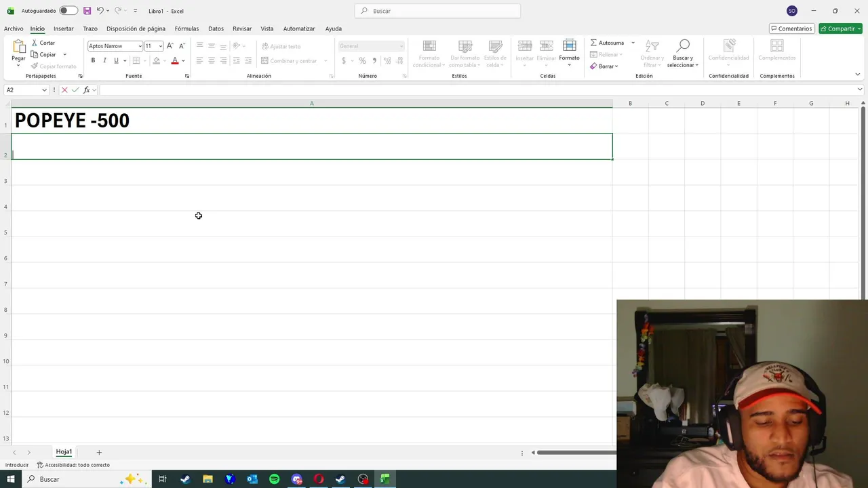Click the Cortar scissors button

point(43,43)
